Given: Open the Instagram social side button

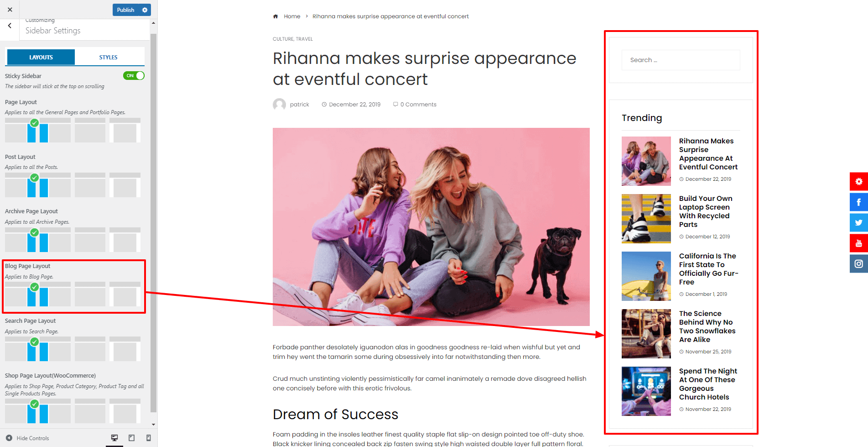Looking at the screenshot, I should click(x=858, y=264).
